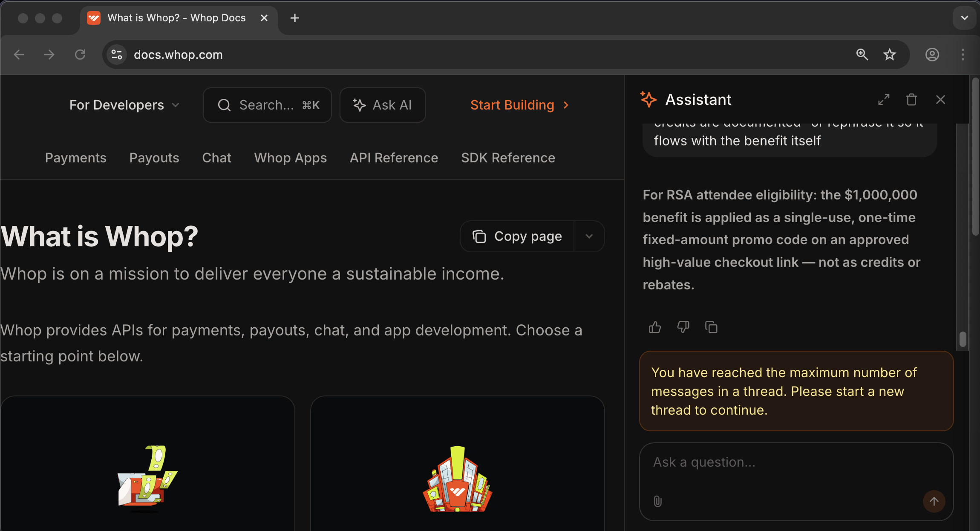980x531 pixels.
Task: Click the Whop logo on the browser tab
Action: click(x=94, y=18)
